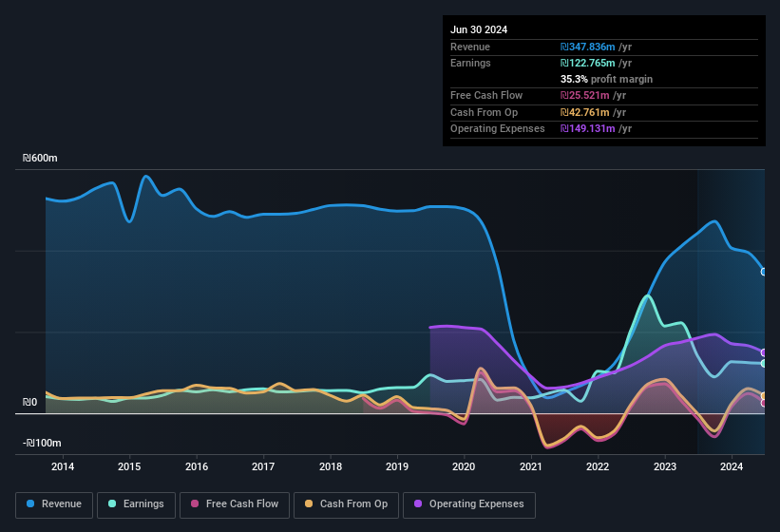The width and height of the screenshot is (780, 532).
Task: Click the Cash From Op label in tooltip
Action: pyautogui.click(x=484, y=112)
